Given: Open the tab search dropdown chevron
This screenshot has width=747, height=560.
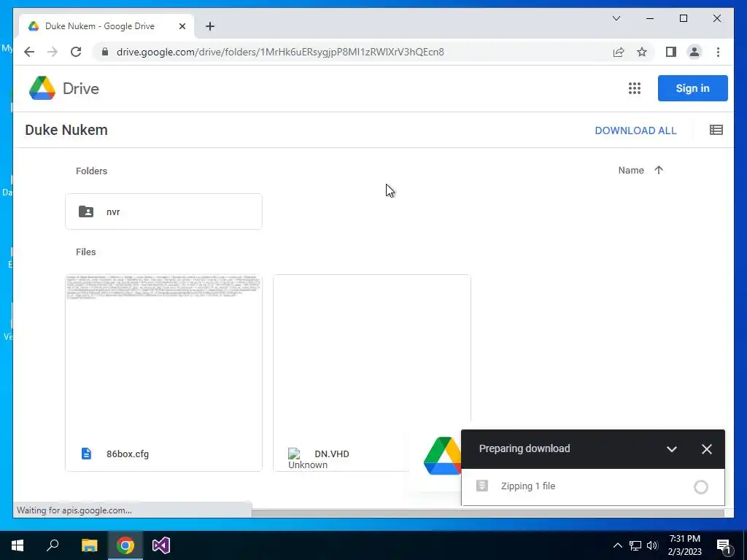Looking at the screenshot, I should (616, 18).
